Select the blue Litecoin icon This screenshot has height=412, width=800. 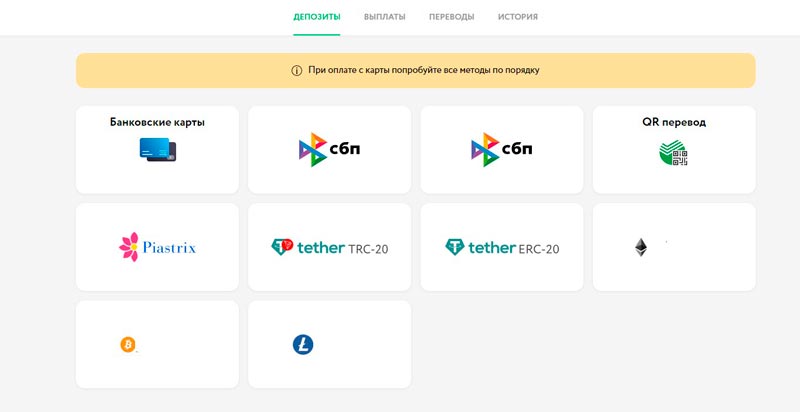[303, 345]
